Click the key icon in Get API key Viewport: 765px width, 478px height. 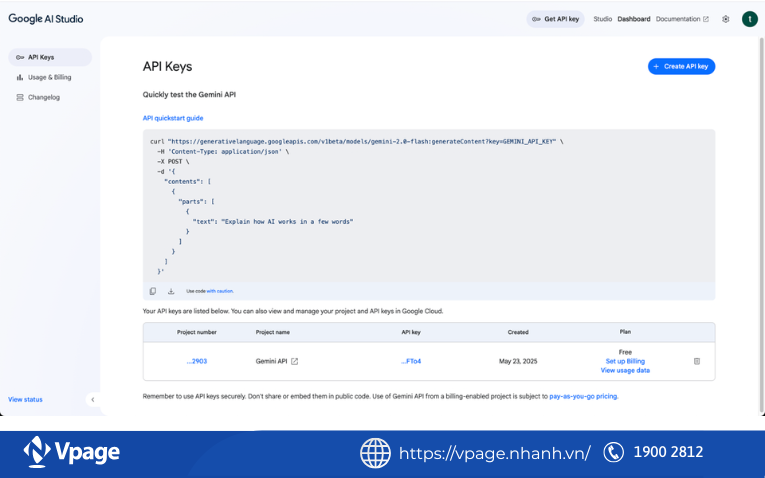point(536,19)
